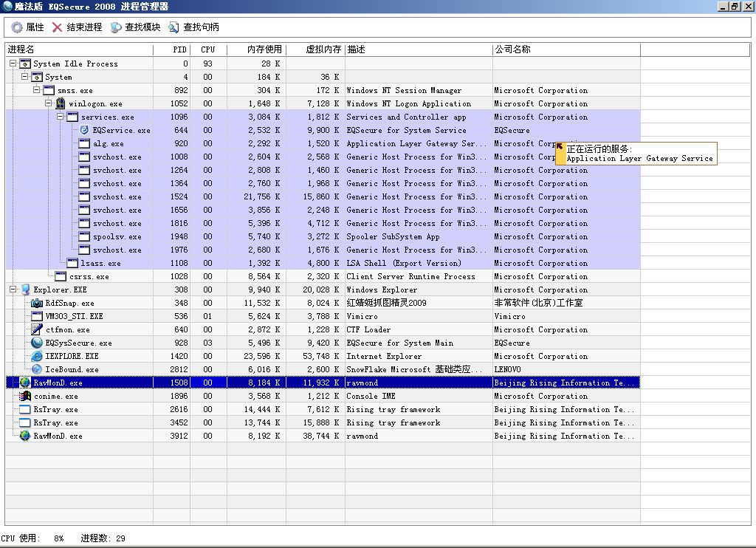Image resolution: width=756 pixels, height=548 pixels.
Task: Collapse the System Idle Process tree node
Action: tap(13, 64)
